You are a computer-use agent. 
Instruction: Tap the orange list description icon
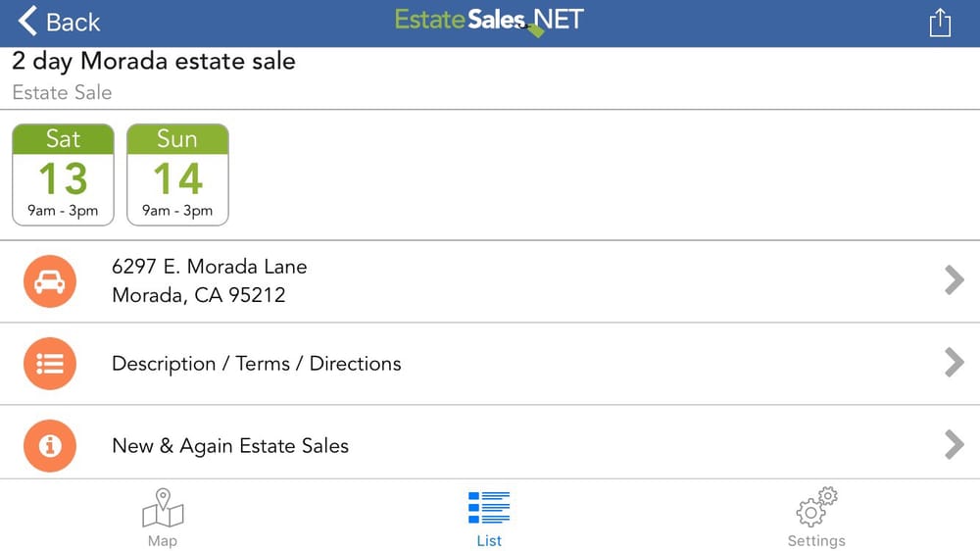[50, 364]
